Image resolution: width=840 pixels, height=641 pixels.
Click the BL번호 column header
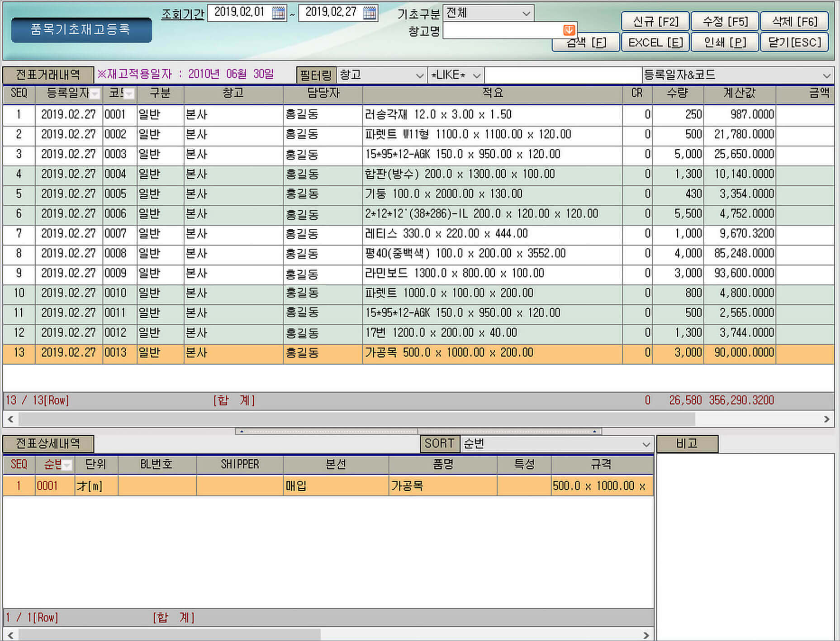pos(157,465)
